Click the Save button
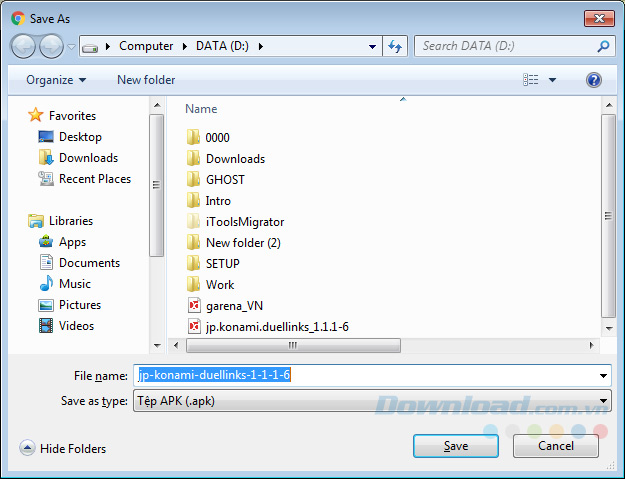This screenshot has height=479, width=625. coord(456,446)
